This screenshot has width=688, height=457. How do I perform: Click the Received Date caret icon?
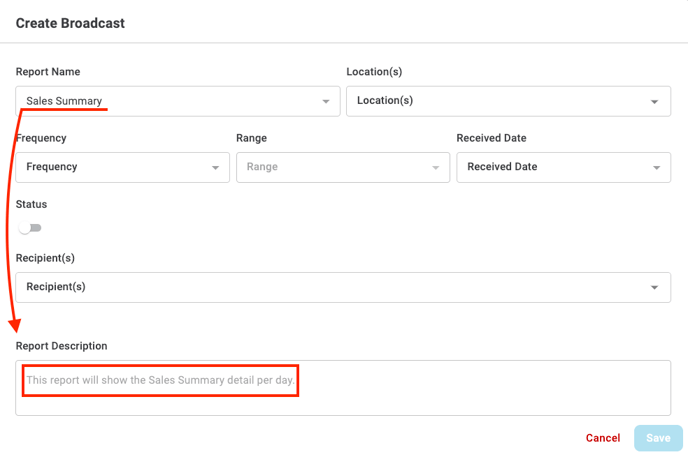[656, 168]
